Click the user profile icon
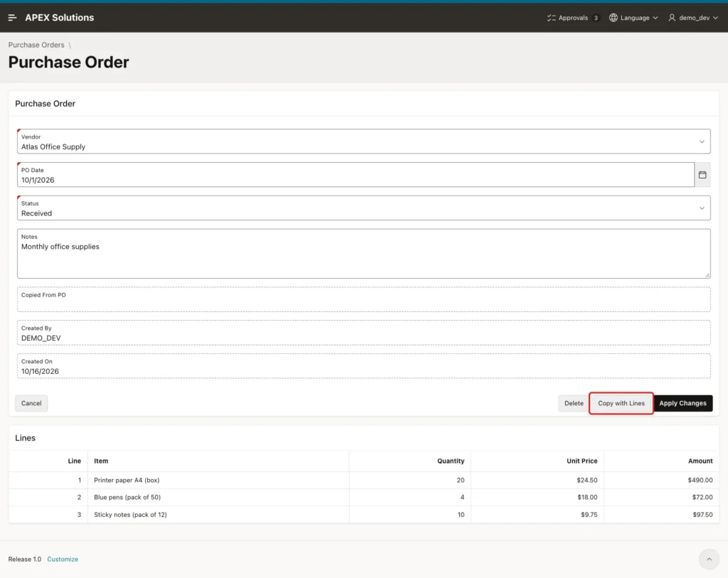This screenshot has height=578, width=728. pos(672,18)
